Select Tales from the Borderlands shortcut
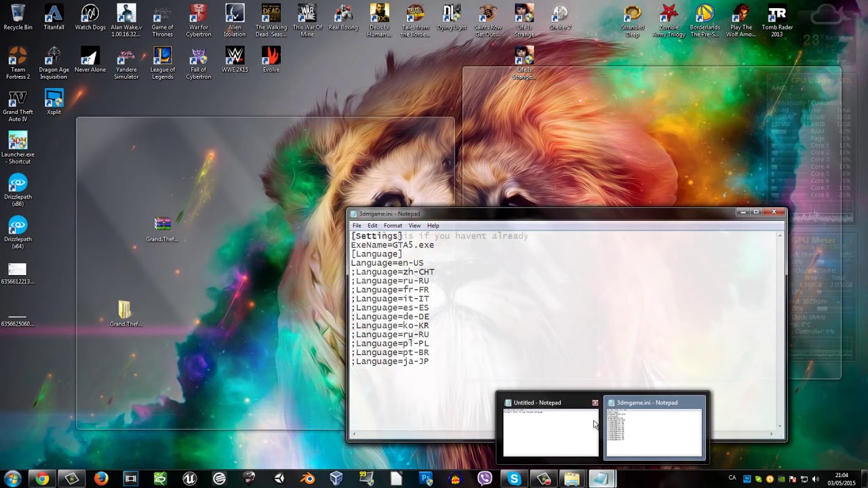Viewport: 868px width, 488px height. coord(415,20)
